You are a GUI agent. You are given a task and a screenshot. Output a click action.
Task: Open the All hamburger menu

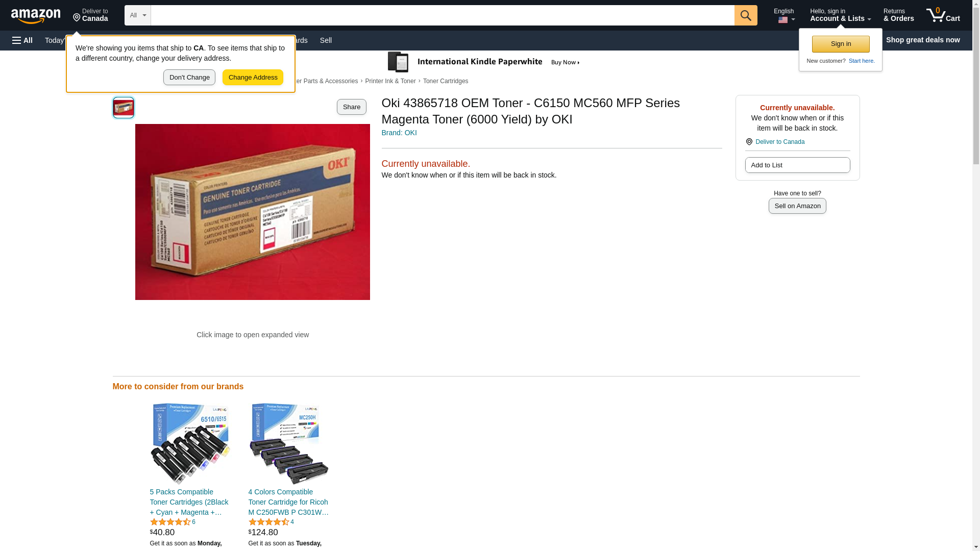click(x=22, y=40)
